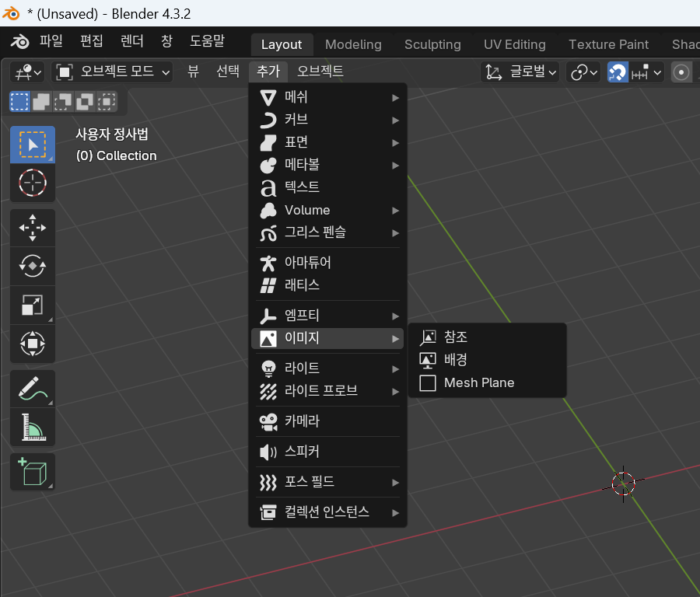Click the highlighted 이미지 menu entry

coord(327,339)
